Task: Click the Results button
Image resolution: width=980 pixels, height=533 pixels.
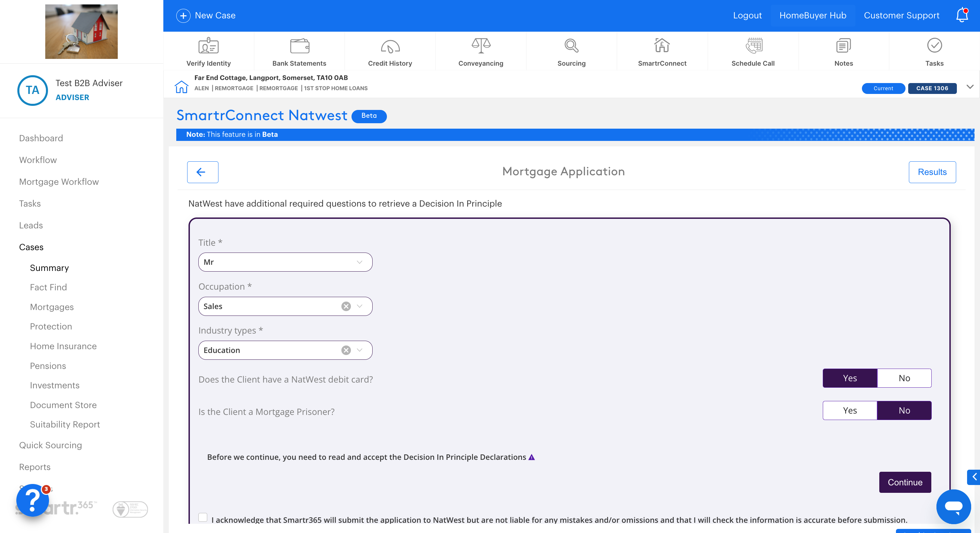Action: pos(932,172)
